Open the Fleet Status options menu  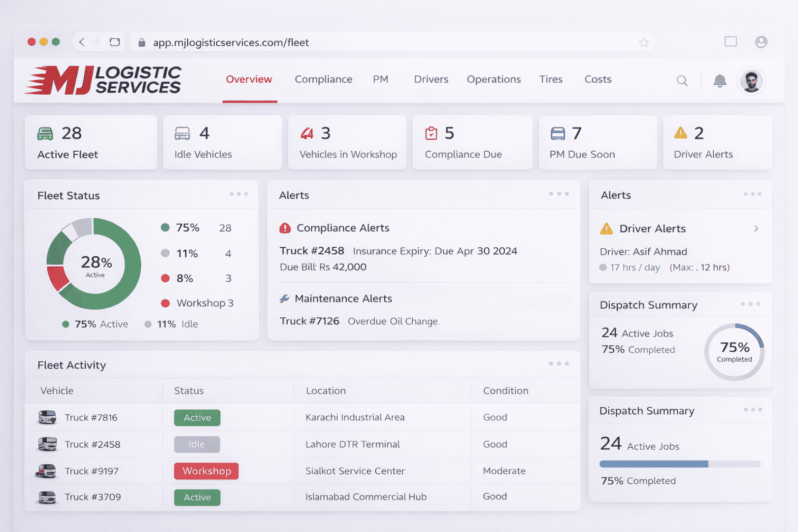click(x=239, y=194)
